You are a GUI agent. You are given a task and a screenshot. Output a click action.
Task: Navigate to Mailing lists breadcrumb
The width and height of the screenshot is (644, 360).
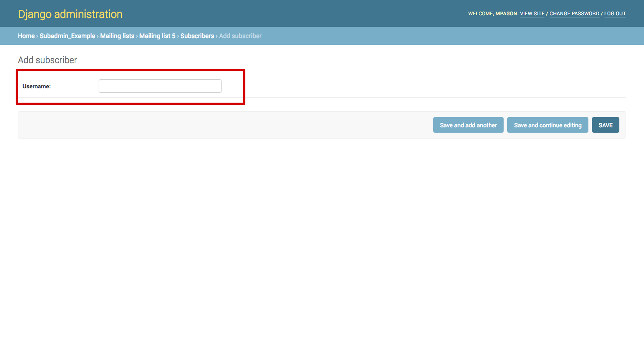pos(117,36)
